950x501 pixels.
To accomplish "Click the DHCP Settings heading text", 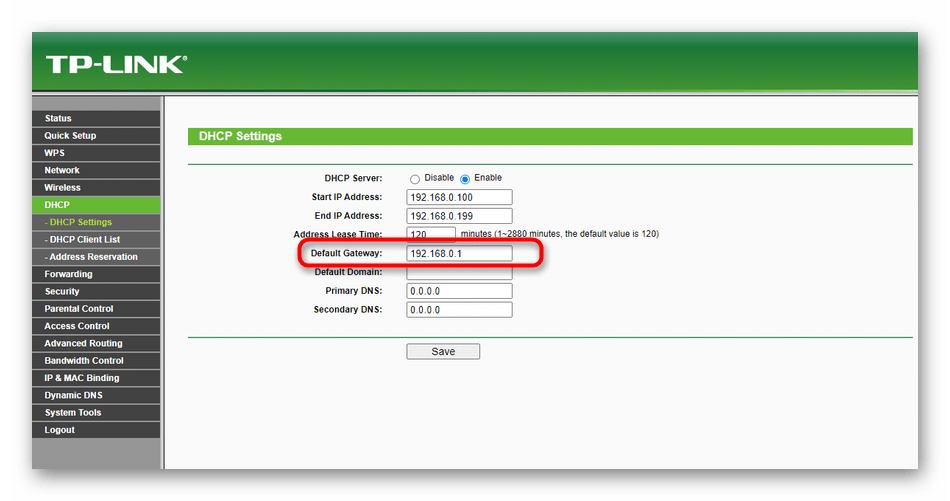I will 241,136.
